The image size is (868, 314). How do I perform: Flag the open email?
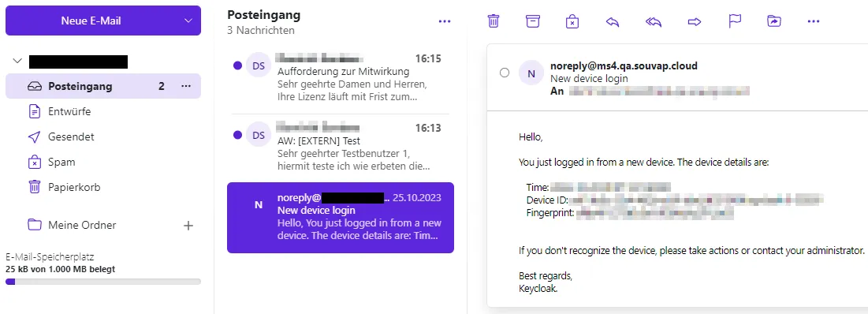[x=735, y=21]
